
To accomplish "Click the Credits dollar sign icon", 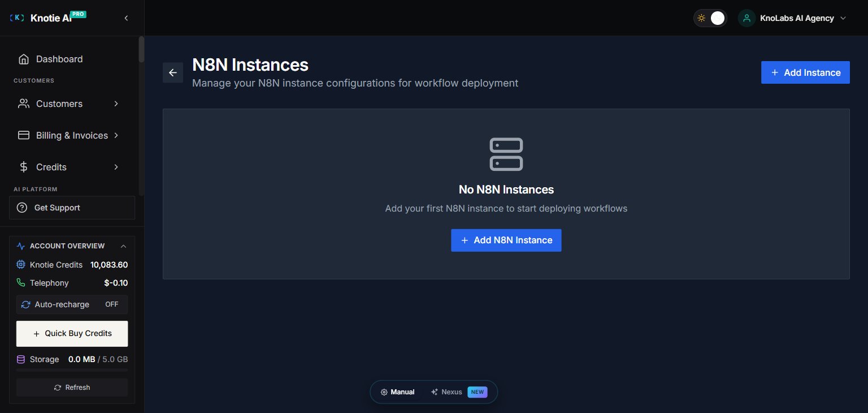I will (24, 167).
